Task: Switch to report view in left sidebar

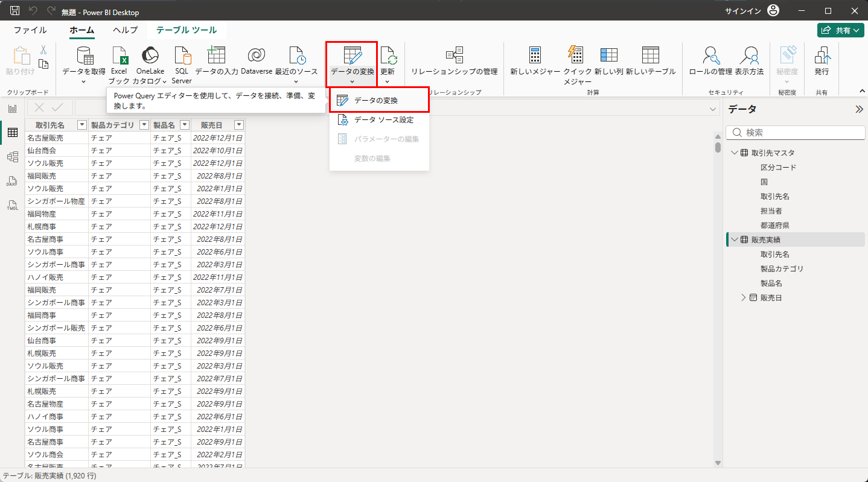Action: [x=12, y=109]
